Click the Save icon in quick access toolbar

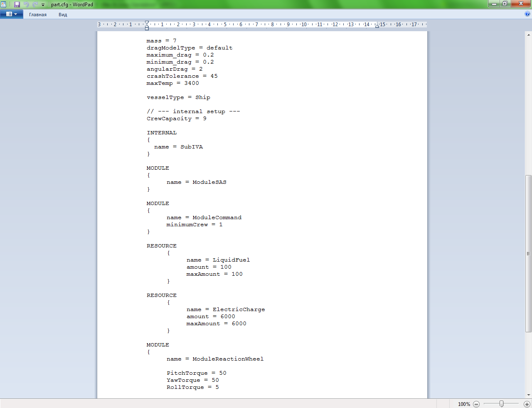point(17,5)
